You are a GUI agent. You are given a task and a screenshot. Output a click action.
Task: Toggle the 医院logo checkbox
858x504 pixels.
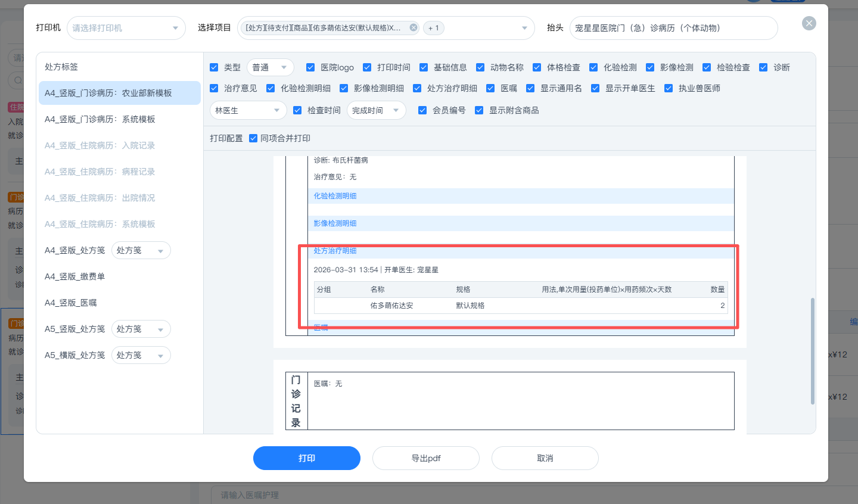pos(310,67)
